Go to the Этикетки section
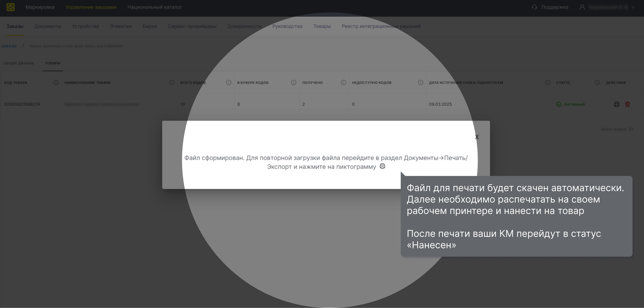Image resolution: width=644 pixels, height=308 pixels. pos(120,26)
